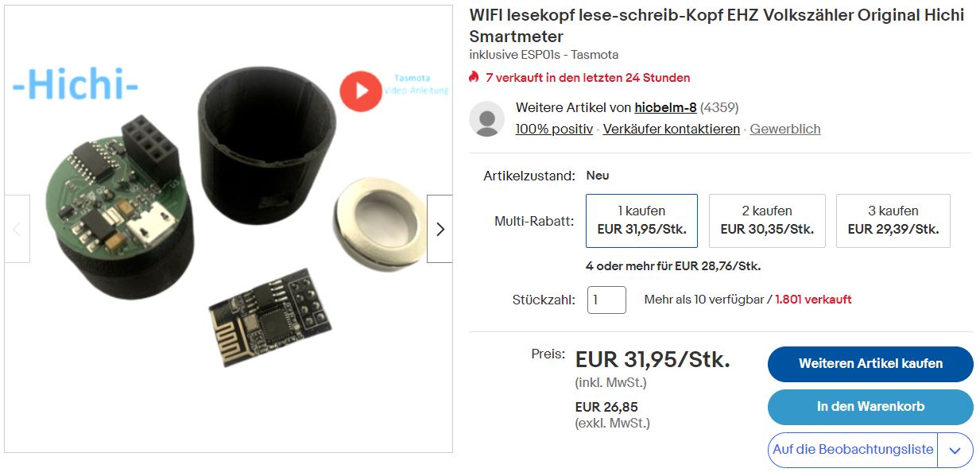Expand the Beobachtungsliste dropdown arrow
The height and width of the screenshot is (476, 980).
point(955,451)
